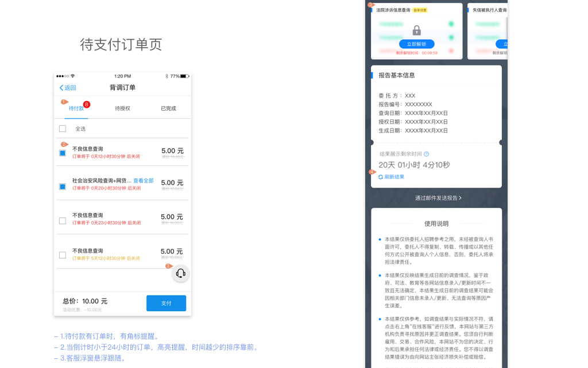Click the Bluetooth icon in status bar

167,76
